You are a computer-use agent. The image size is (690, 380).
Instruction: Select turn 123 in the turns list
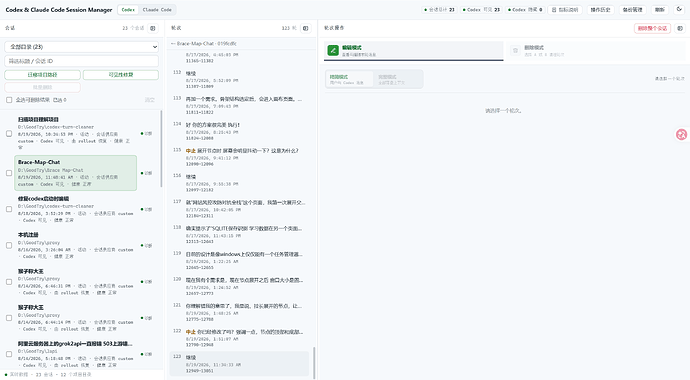[x=239, y=364]
